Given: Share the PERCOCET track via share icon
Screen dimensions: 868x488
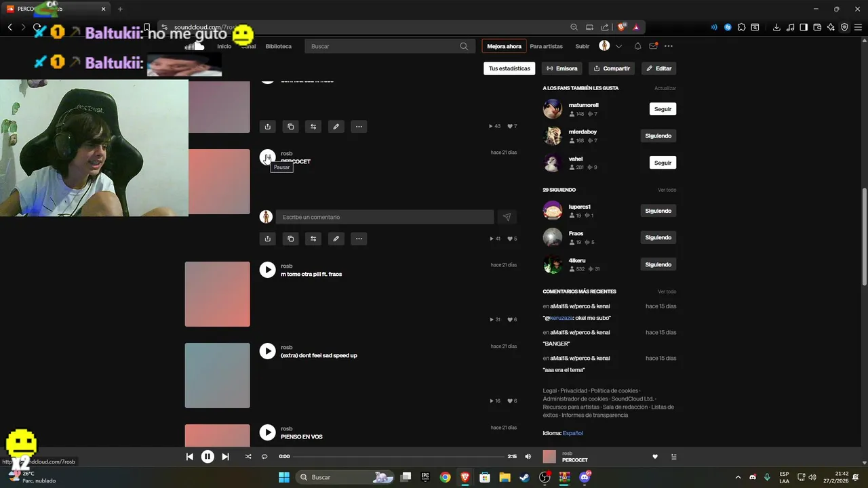Looking at the screenshot, I should tap(267, 239).
